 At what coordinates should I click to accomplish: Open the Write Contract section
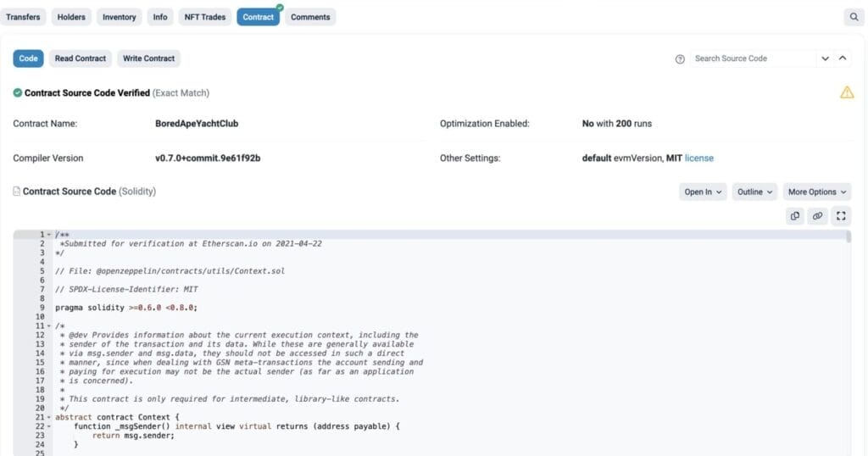[148, 58]
